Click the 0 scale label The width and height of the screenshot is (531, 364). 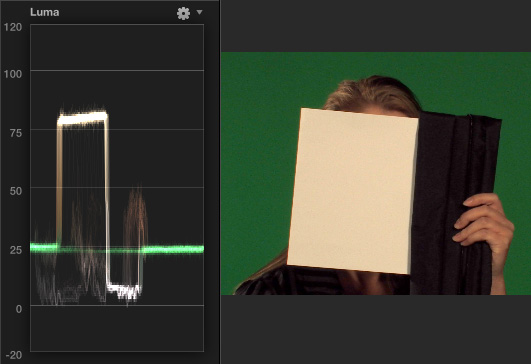[19, 309]
